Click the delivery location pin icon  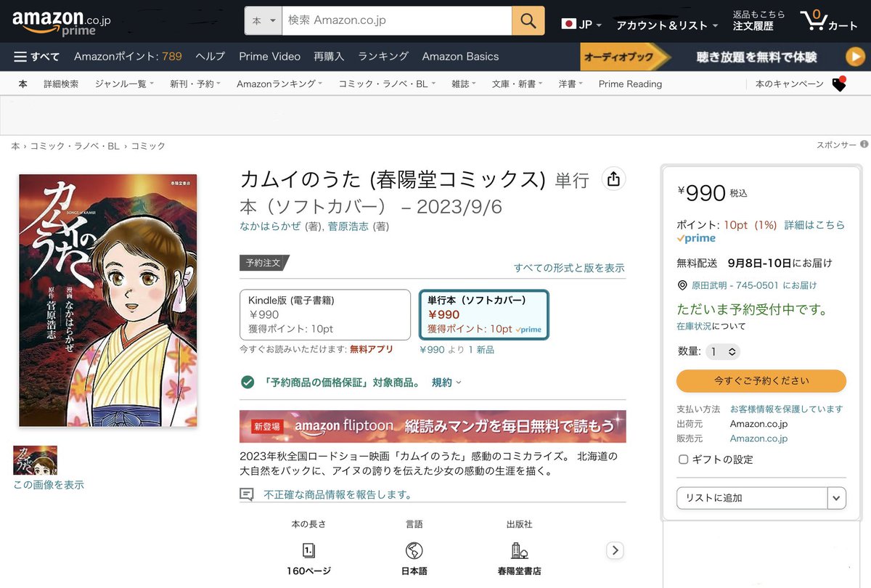pyautogui.click(x=682, y=285)
